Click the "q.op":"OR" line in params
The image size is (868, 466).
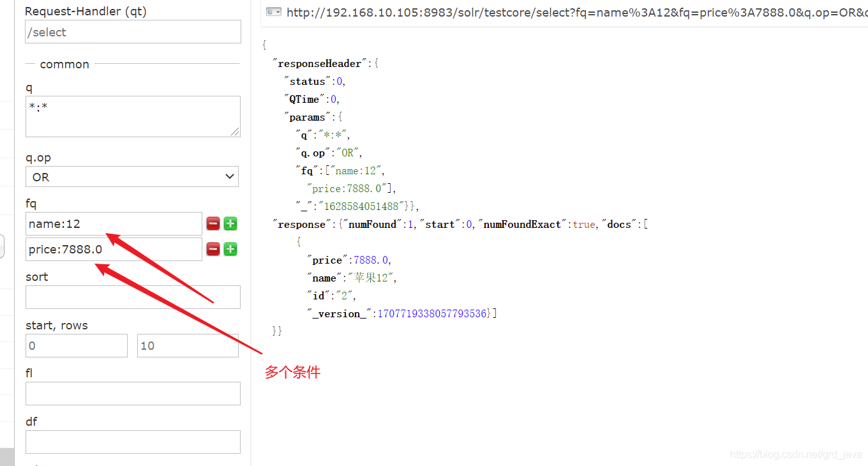point(329,153)
